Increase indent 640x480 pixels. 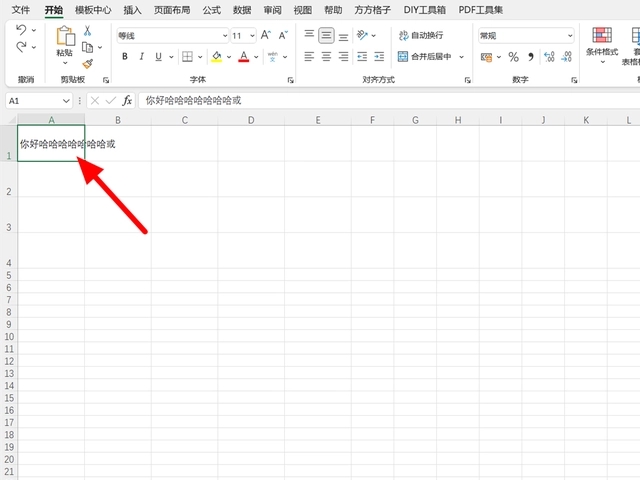tap(379, 57)
